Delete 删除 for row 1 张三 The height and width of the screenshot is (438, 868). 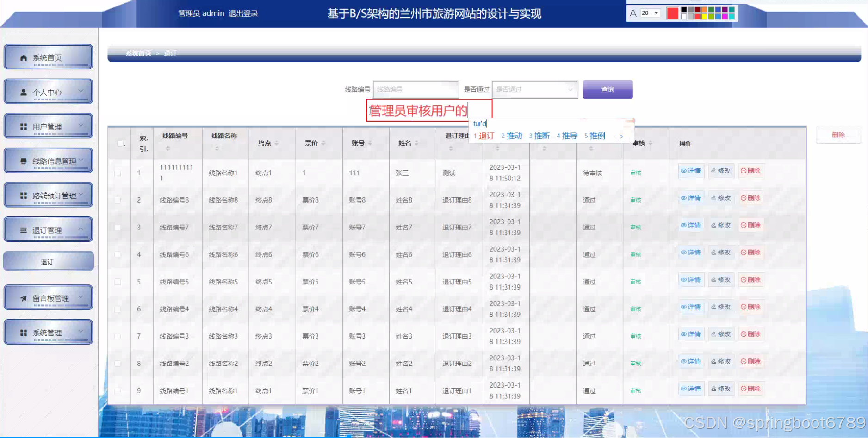point(750,171)
